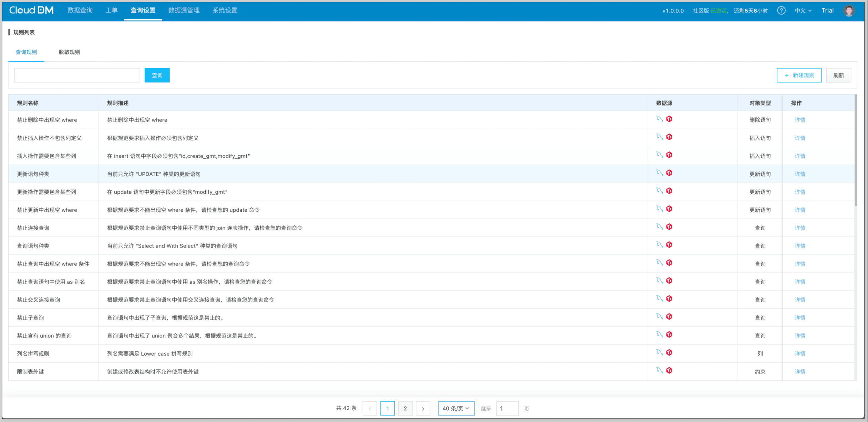Screen dimensions: 868x422
Task: Click the MySQL icon in the 禁止删除中出现空 where row
Action: click(x=659, y=119)
